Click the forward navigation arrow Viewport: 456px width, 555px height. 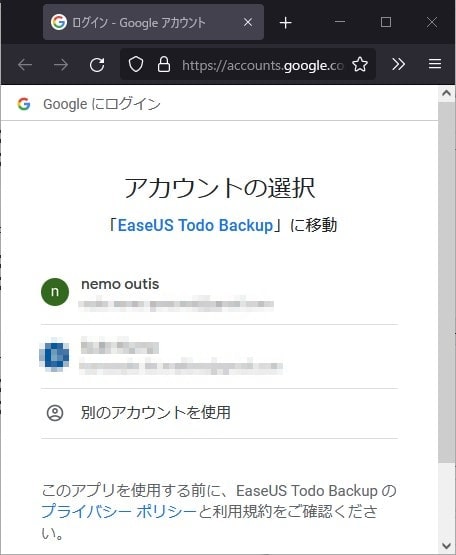tap(61, 65)
